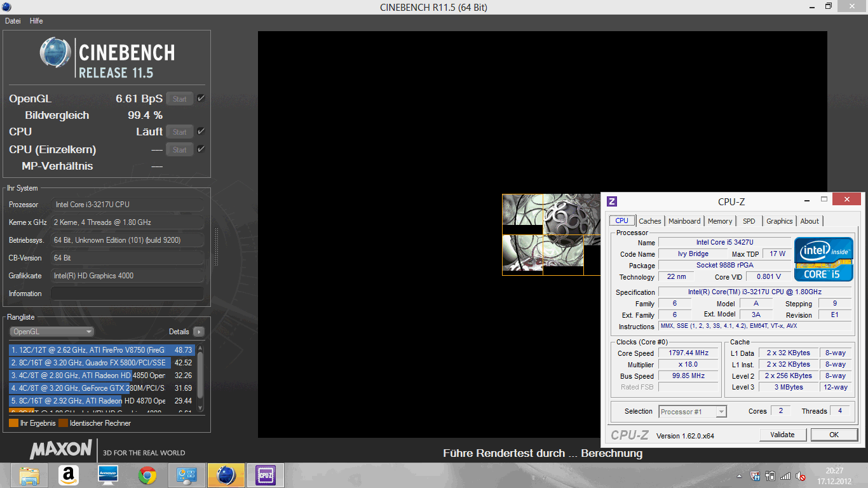Click the power battery tray icon
The height and width of the screenshot is (488, 868).
pyautogui.click(x=770, y=476)
